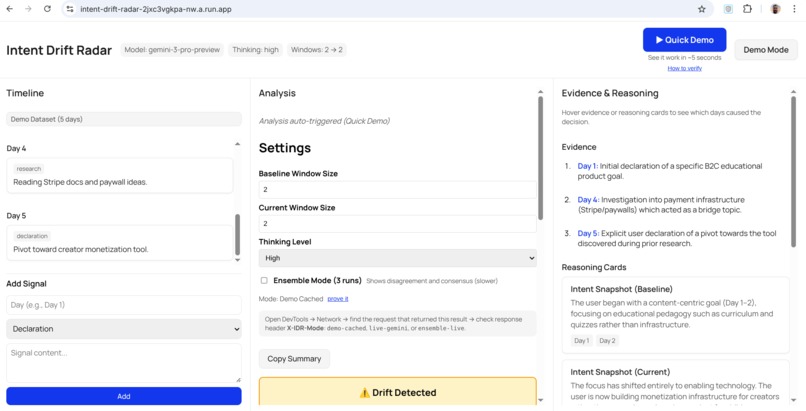This screenshot has width=806, height=411.
Task: Go back with browser back arrow
Action: (x=9, y=9)
